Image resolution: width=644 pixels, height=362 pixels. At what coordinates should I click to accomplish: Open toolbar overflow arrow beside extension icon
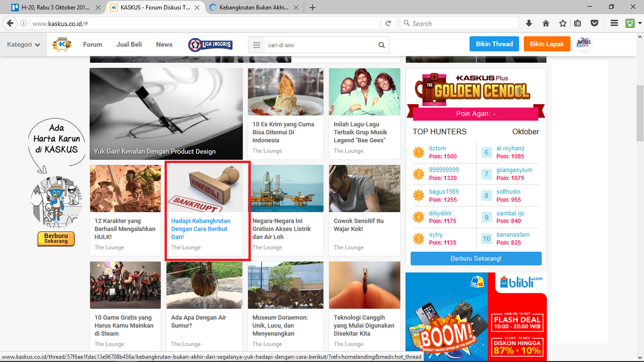(x=640, y=23)
